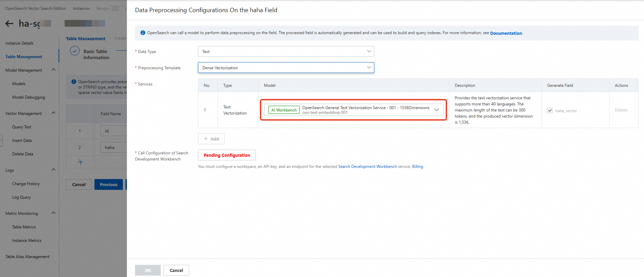Go to Query Test page

(22, 127)
